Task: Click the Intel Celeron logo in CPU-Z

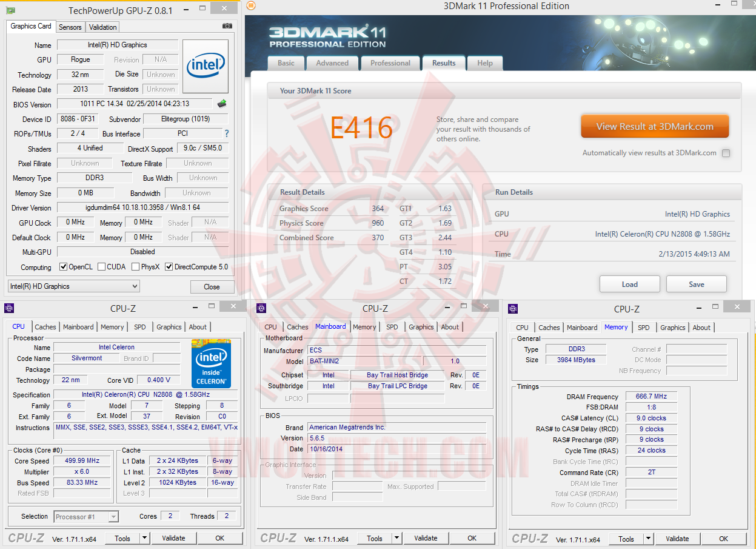Action: (211, 363)
